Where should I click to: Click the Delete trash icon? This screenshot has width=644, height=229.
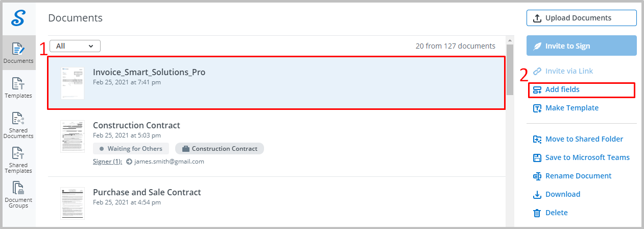pyautogui.click(x=537, y=213)
